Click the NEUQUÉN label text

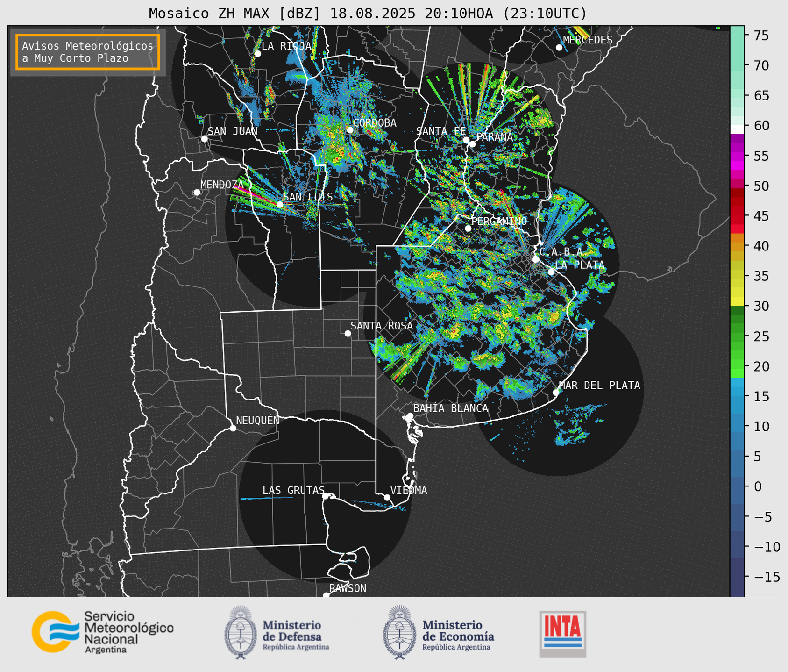pyautogui.click(x=257, y=420)
